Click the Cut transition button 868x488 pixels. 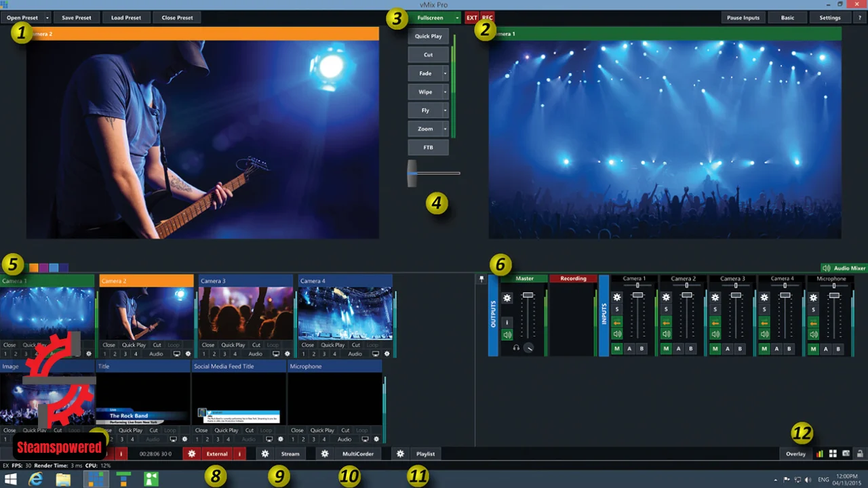pos(429,55)
